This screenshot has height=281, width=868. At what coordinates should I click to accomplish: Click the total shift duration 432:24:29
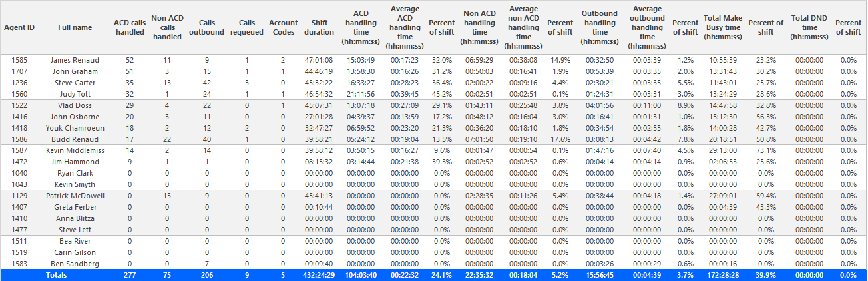click(319, 275)
